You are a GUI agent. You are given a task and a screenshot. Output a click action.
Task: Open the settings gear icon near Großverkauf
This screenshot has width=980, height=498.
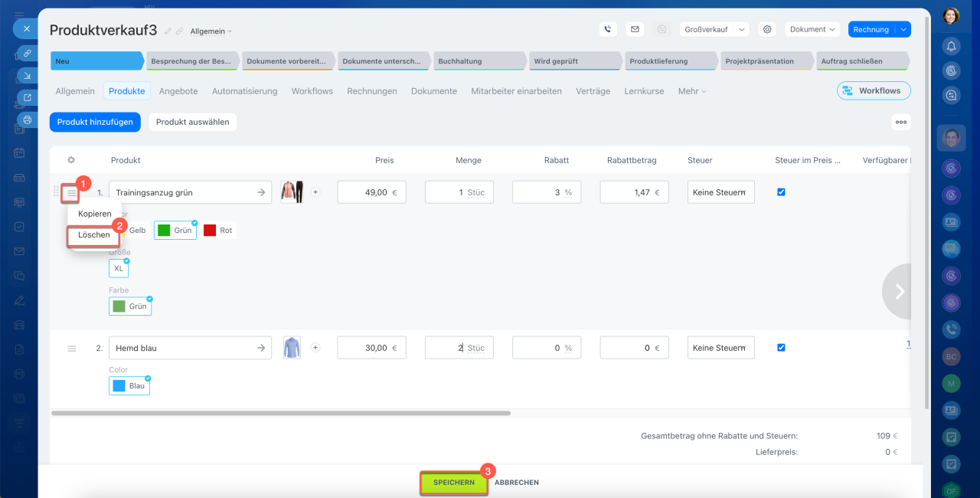pos(767,30)
